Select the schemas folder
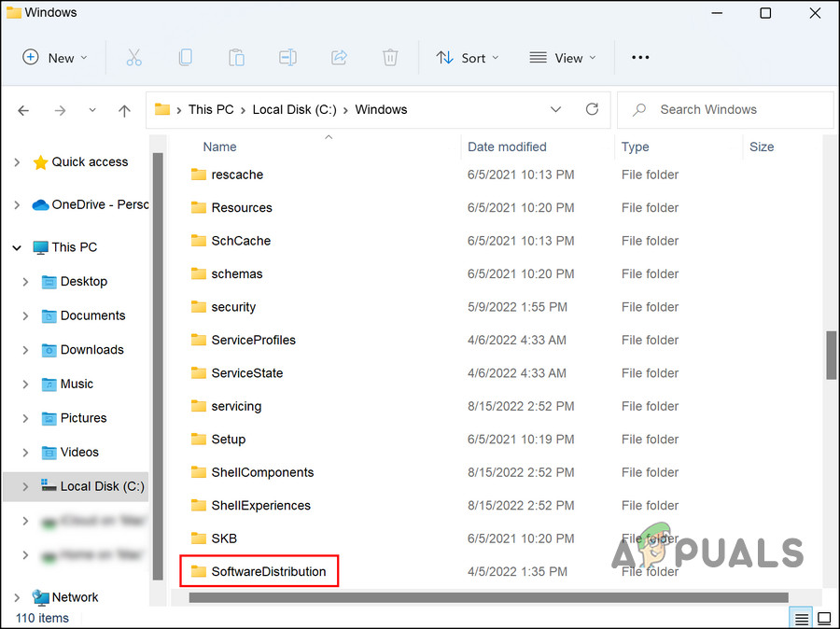 tap(237, 273)
